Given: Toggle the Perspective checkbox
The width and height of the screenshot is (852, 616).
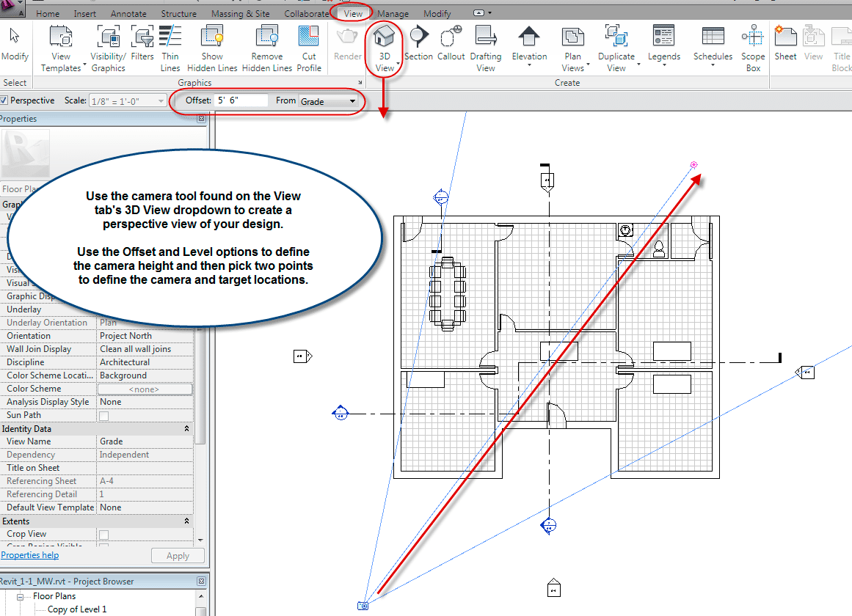Looking at the screenshot, I should click(4, 100).
